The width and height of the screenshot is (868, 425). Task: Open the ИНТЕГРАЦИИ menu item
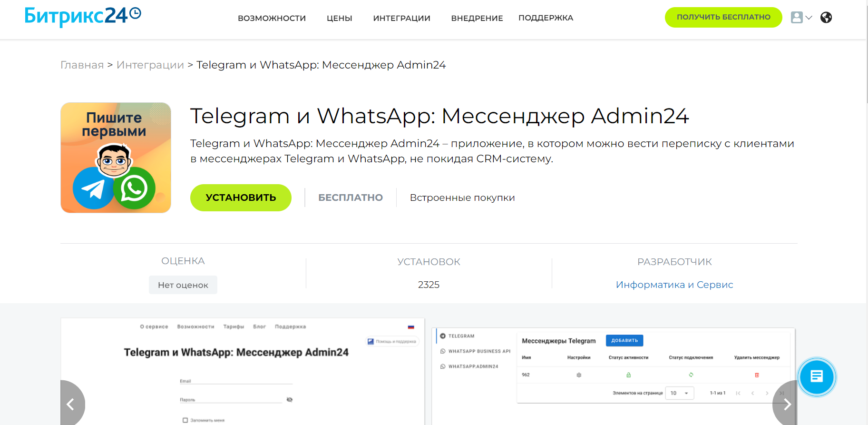[402, 18]
